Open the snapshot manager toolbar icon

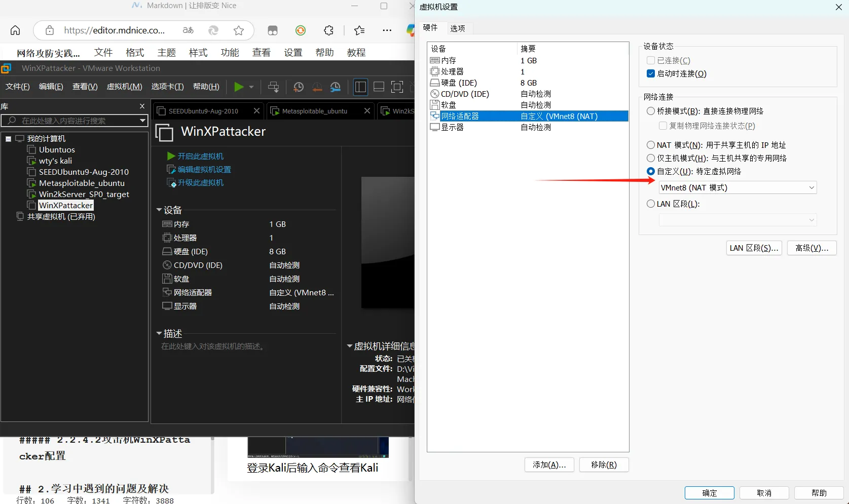pyautogui.click(x=336, y=87)
